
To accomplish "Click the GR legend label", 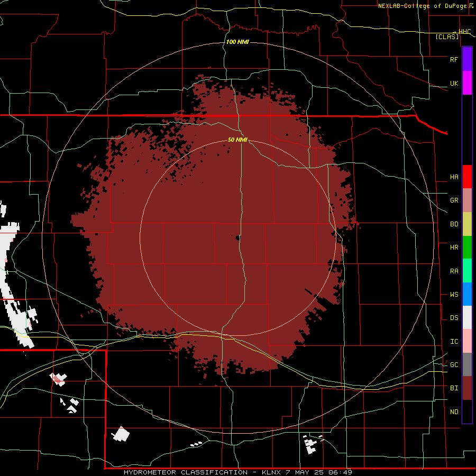I will tap(454, 200).
